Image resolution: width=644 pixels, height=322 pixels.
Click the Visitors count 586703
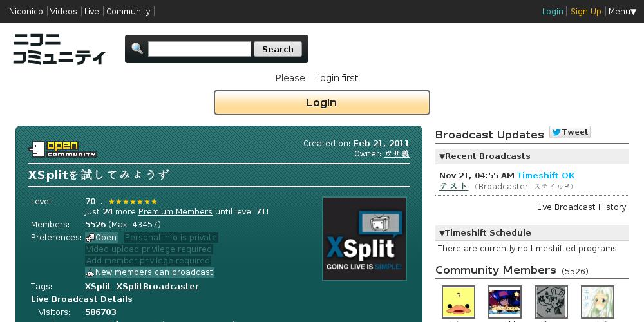pyautogui.click(x=100, y=312)
